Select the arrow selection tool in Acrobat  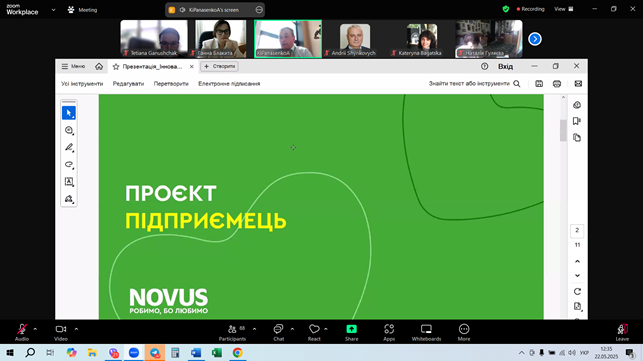69,113
